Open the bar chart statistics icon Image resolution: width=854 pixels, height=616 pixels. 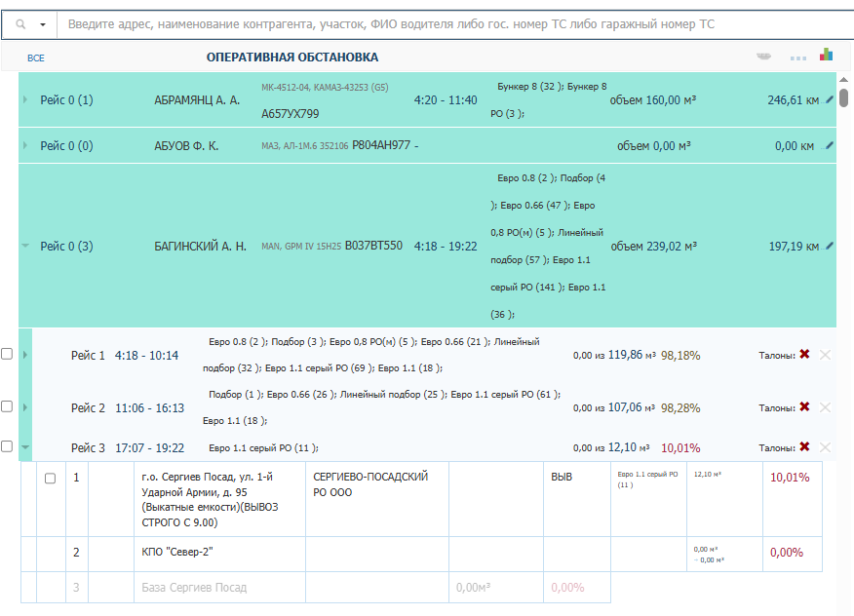click(826, 56)
